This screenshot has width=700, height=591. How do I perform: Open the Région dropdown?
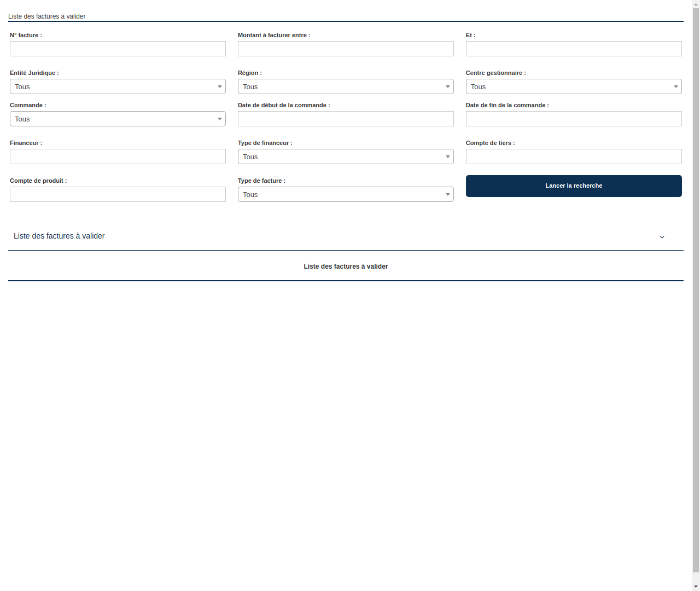click(346, 86)
